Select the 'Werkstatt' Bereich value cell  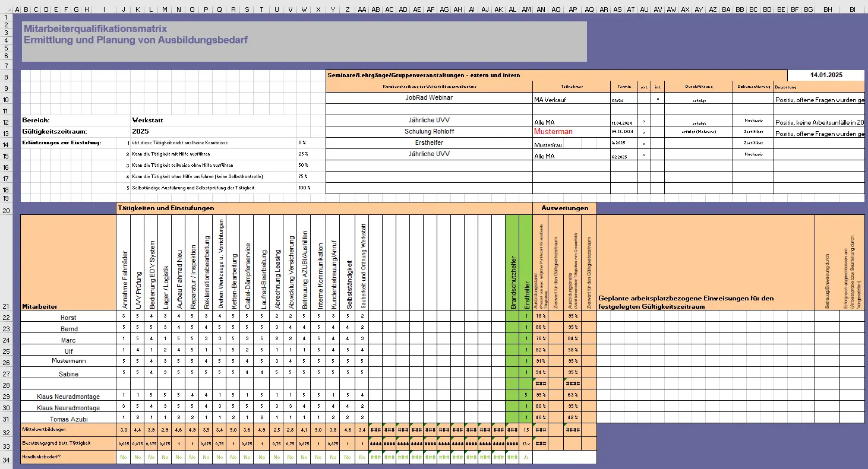pyautogui.click(x=148, y=120)
